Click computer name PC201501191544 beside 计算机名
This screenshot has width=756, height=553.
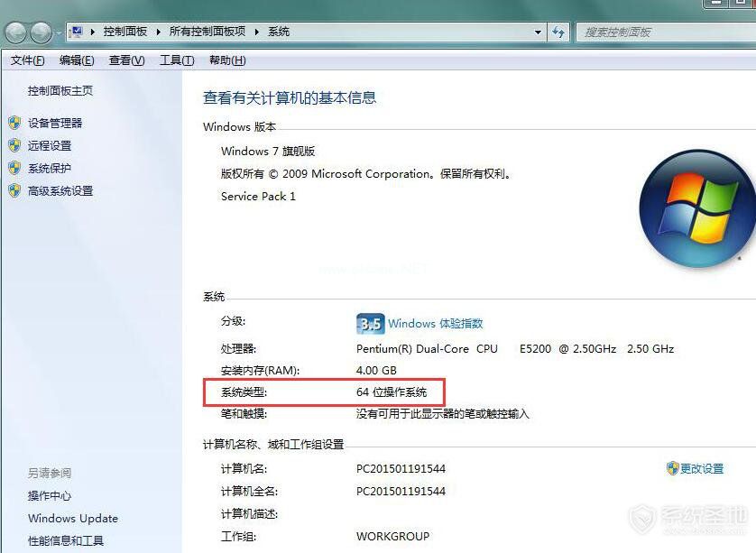click(x=401, y=468)
